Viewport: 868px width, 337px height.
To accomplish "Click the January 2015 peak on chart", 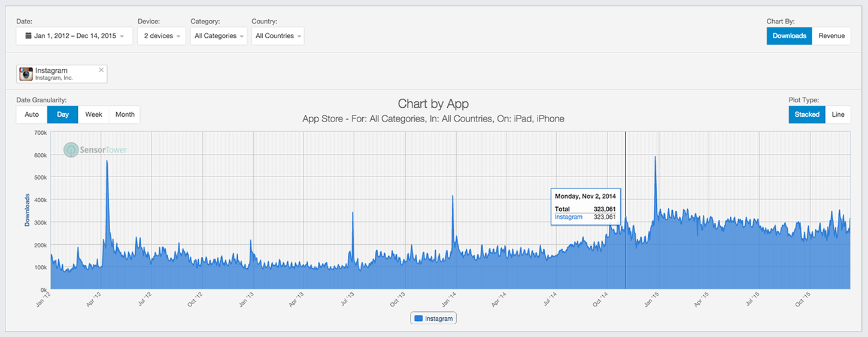I will click(655, 158).
